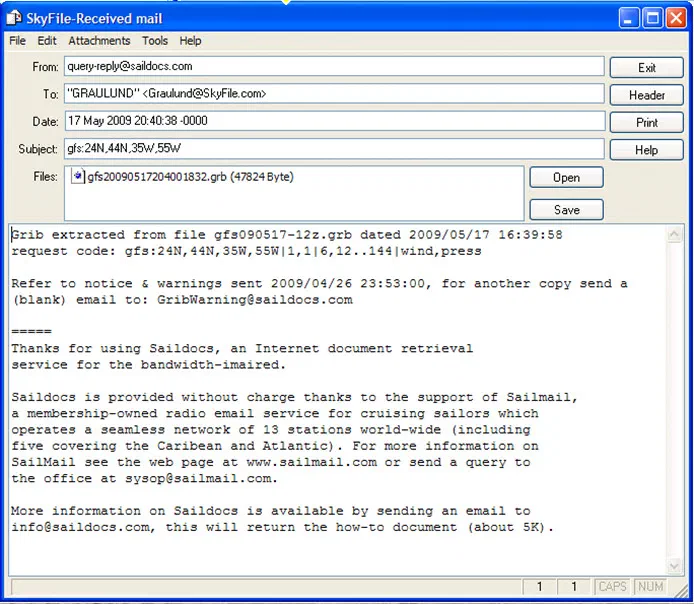Click the From address field
The width and height of the screenshot is (694, 604).
point(334,66)
